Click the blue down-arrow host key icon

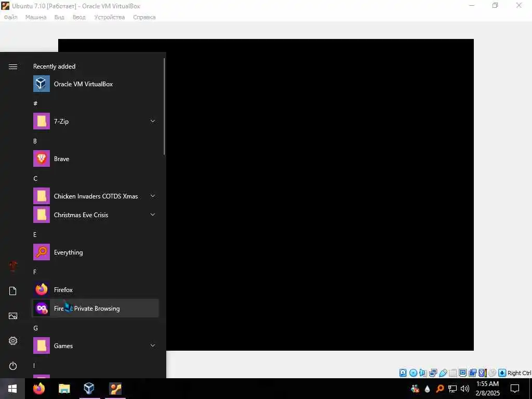click(x=502, y=373)
